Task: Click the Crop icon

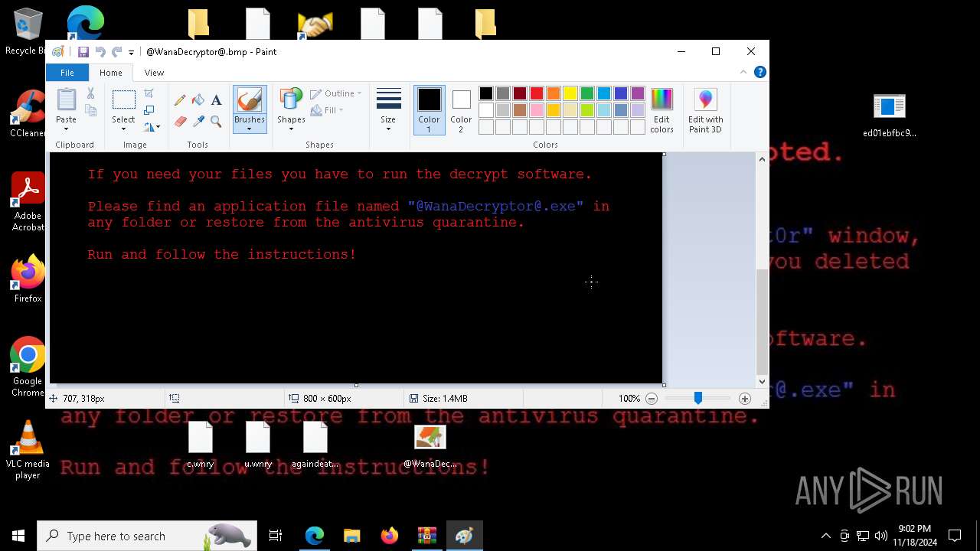Action: [149, 93]
